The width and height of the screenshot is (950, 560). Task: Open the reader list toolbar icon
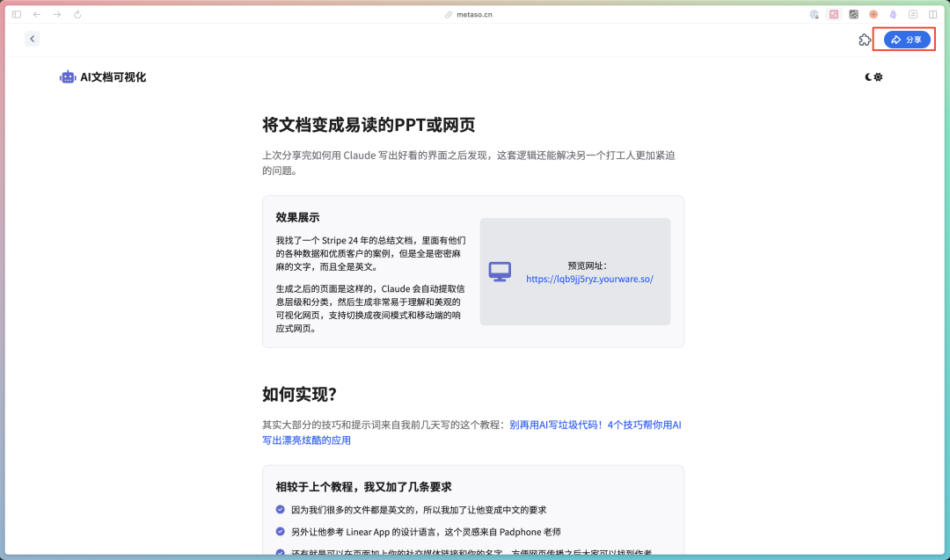[x=913, y=15]
